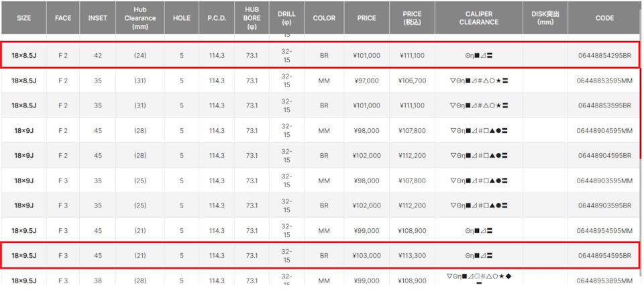
Task: Click product code 06448903595BR
Action: coord(604,205)
